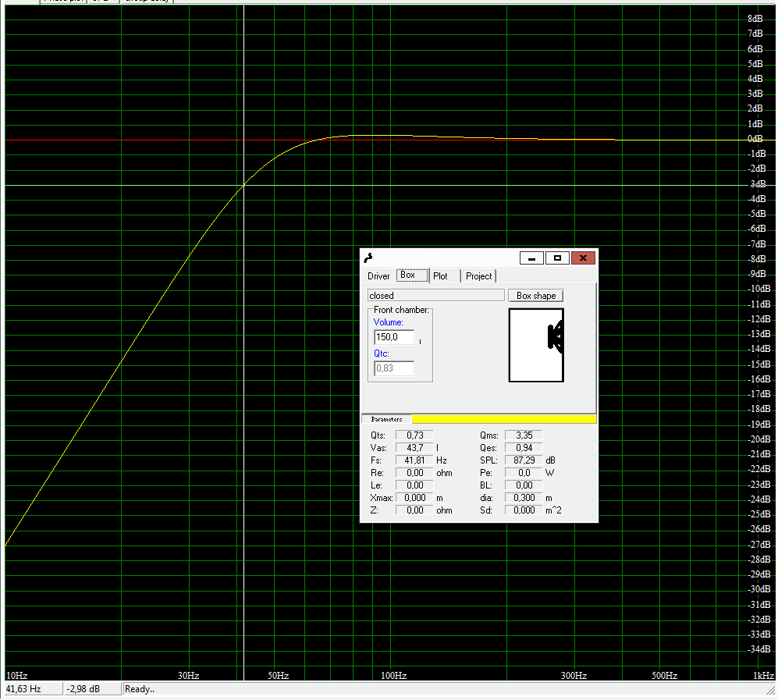This screenshot has height=700, width=778.
Task: Click the Qms value 3,35
Action: point(524,435)
